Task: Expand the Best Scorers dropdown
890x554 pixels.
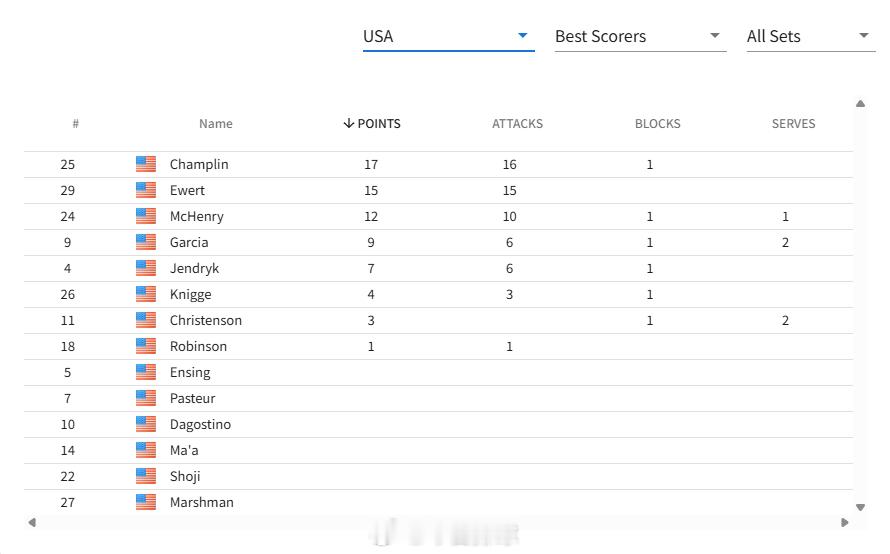Action: point(640,36)
